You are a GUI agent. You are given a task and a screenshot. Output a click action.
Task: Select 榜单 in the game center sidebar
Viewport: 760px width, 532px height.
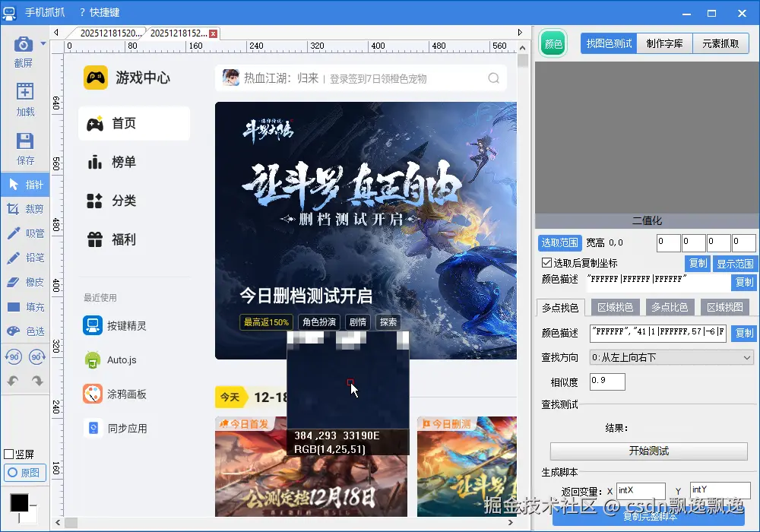(x=135, y=162)
